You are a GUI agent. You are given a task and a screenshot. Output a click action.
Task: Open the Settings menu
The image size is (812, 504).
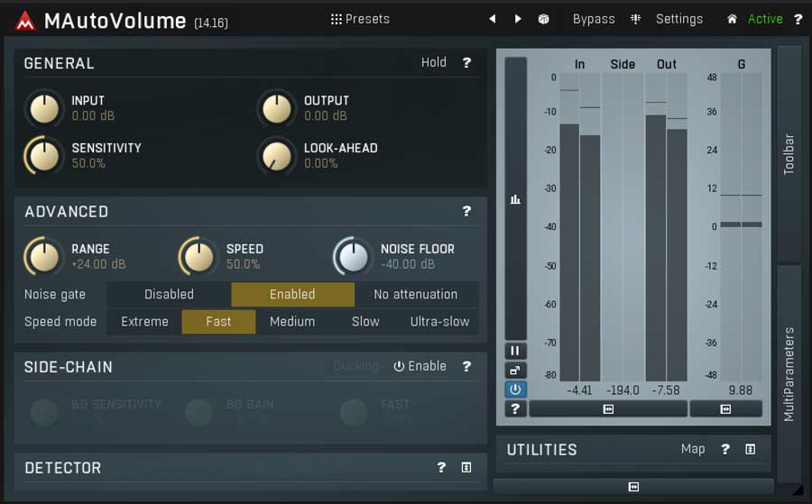click(678, 19)
